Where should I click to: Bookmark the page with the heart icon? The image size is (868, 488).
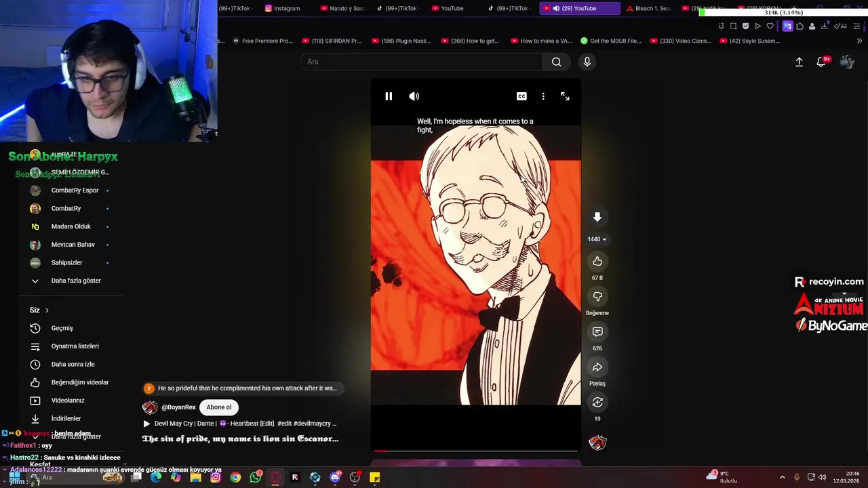click(x=770, y=26)
